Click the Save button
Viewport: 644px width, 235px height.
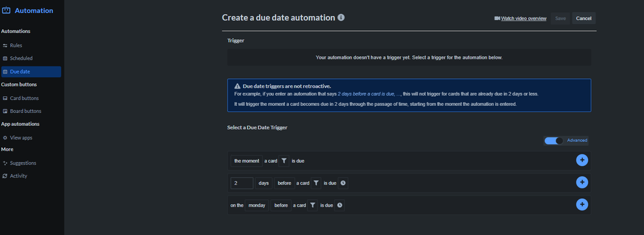pyautogui.click(x=561, y=18)
